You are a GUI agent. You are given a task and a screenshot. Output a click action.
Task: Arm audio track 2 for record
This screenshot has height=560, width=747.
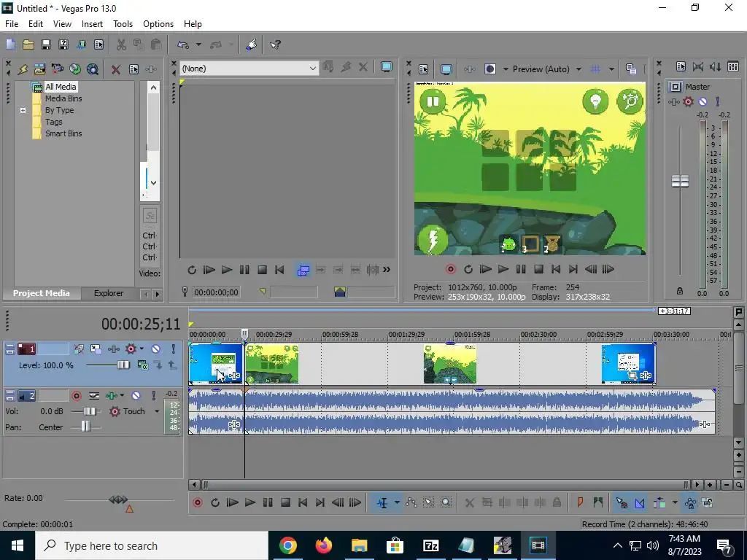click(x=77, y=396)
